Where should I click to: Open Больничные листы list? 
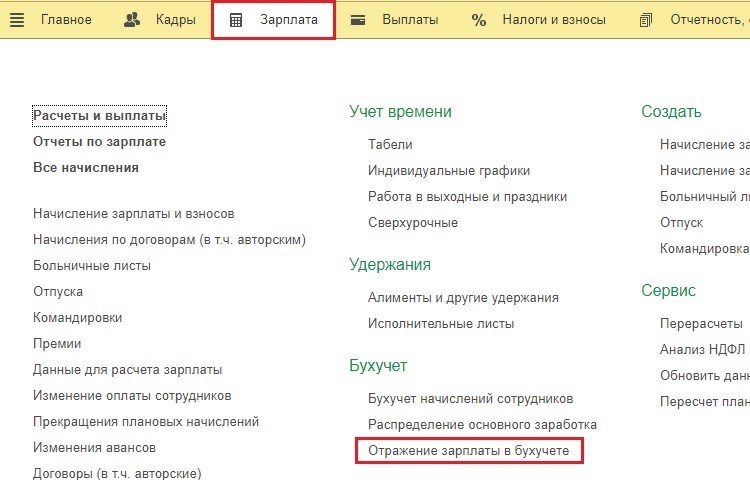click(92, 265)
